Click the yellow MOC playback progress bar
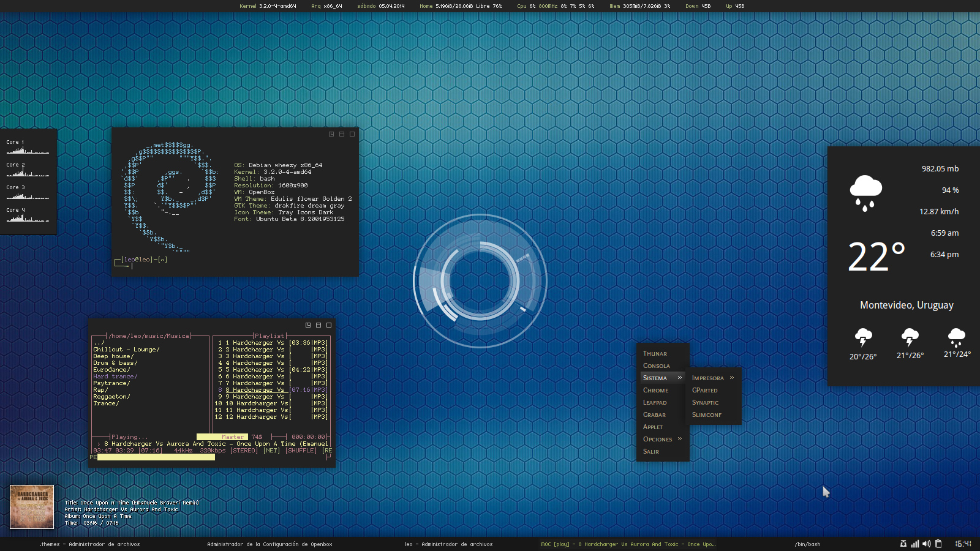 tap(156, 457)
